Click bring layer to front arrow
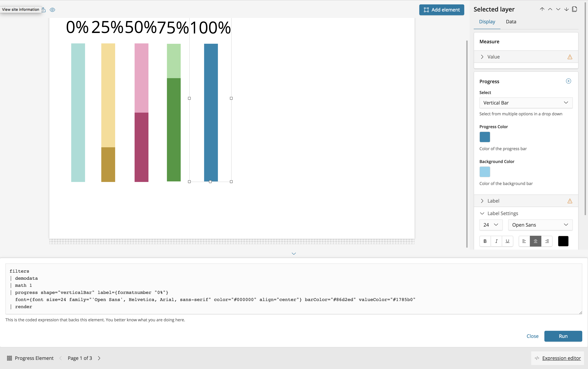588x369 pixels. point(542,9)
